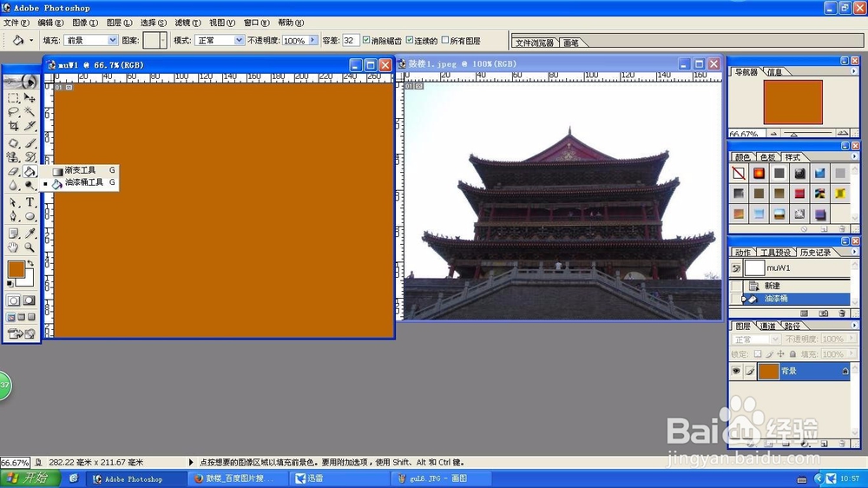This screenshot has height=488, width=868.
Task: Open the 图案 pattern picker dropdown
Action: pos(163,41)
